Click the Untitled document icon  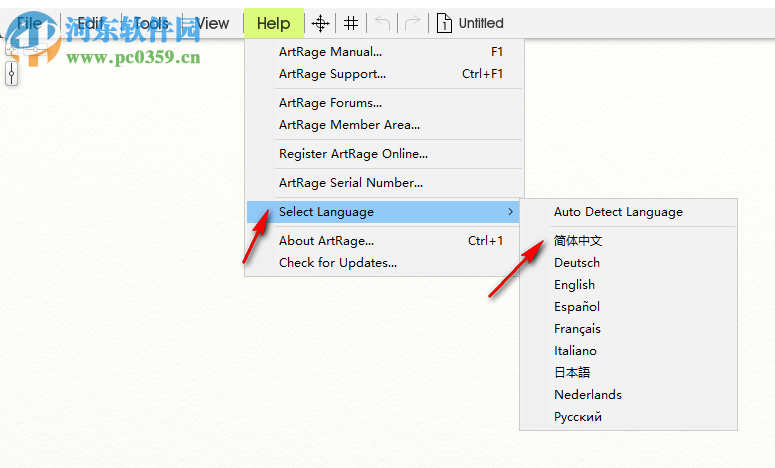click(x=444, y=23)
